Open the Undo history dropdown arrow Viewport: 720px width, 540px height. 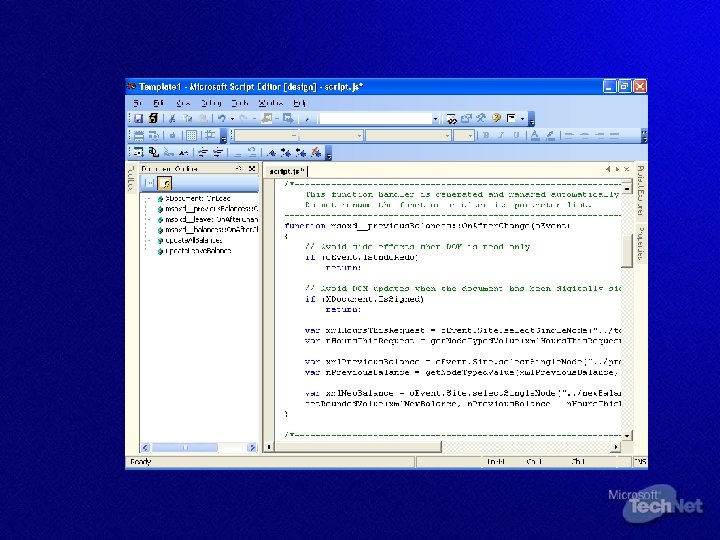232,119
